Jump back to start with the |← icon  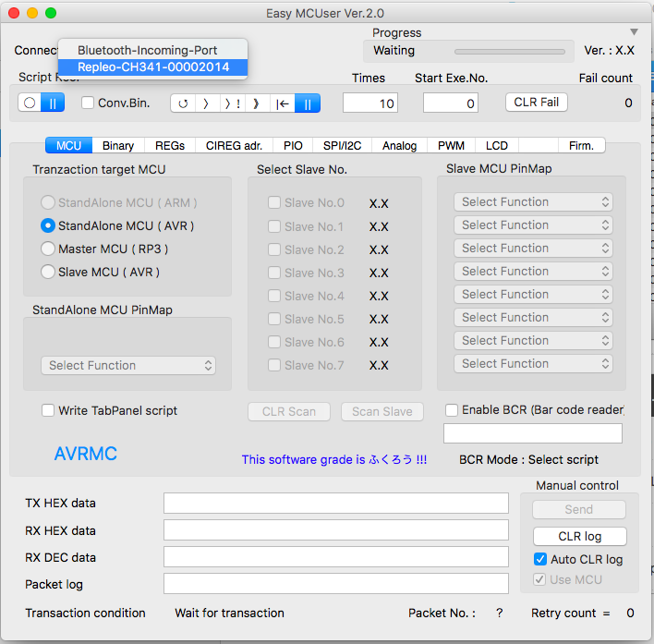pos(283,103)
